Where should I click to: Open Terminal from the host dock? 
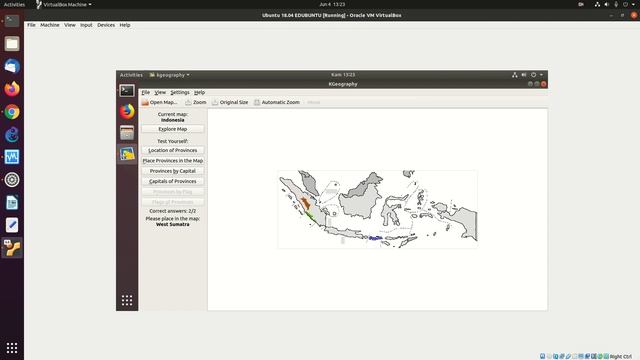[12, 21]
